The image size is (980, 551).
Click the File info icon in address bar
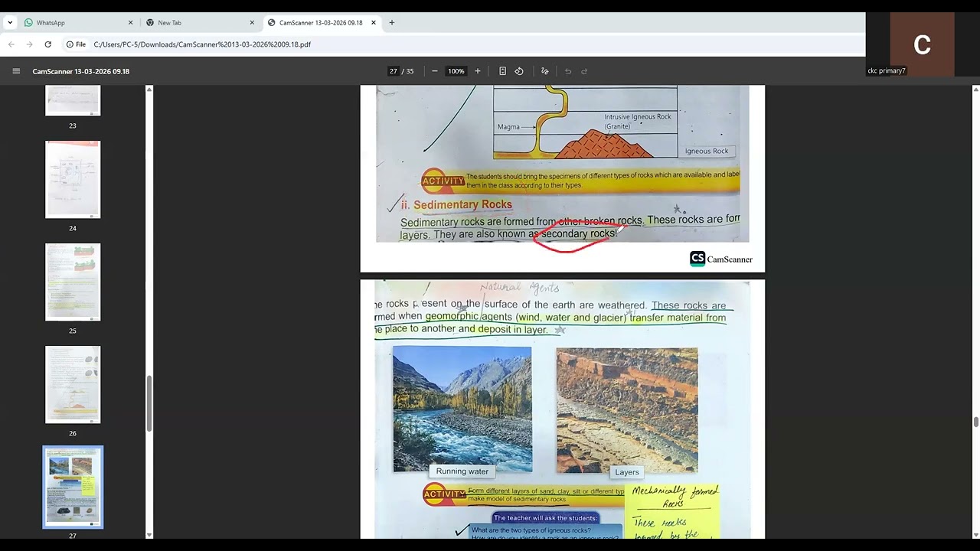[76, 44]
